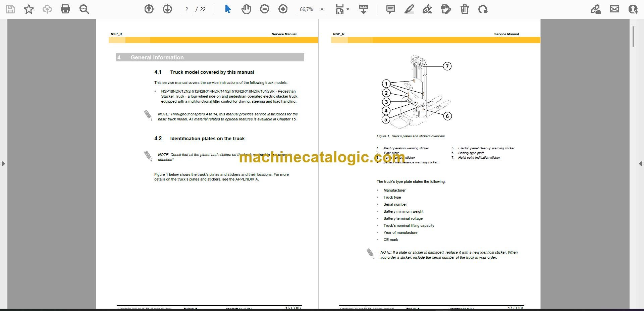Activate the selection arrow tool

click(x=228, y=9)
